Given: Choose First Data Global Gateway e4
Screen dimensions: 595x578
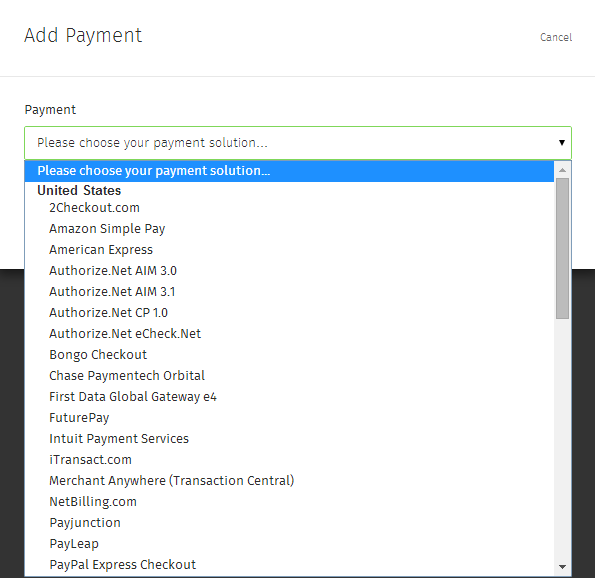Looking at the screenshot, I should click(289, 397).
